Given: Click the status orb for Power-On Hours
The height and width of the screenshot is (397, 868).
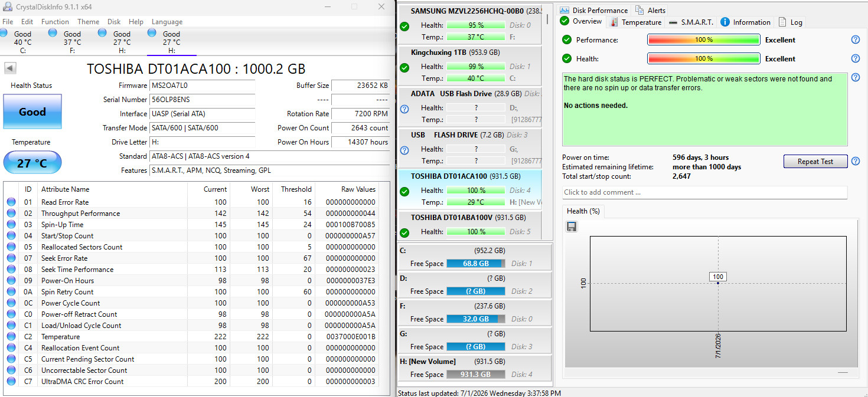Looking at the screenshot, I should point(11,281).
